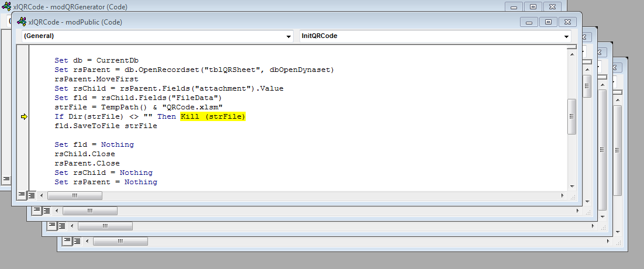Viewport: 644px width, 269px height.
Task: Open the InitQRCode procedure dropdown
Action: pos(566,37)
